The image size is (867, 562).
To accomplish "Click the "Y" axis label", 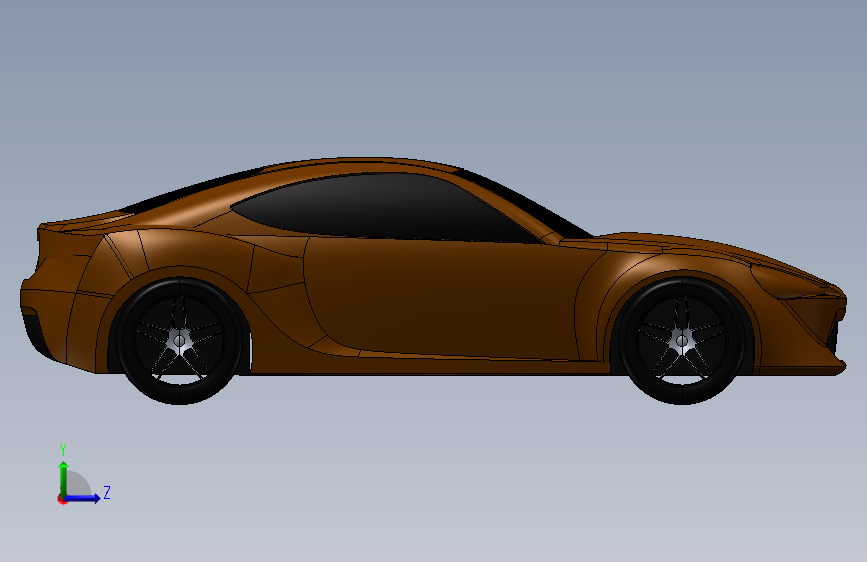I will 63,449.
